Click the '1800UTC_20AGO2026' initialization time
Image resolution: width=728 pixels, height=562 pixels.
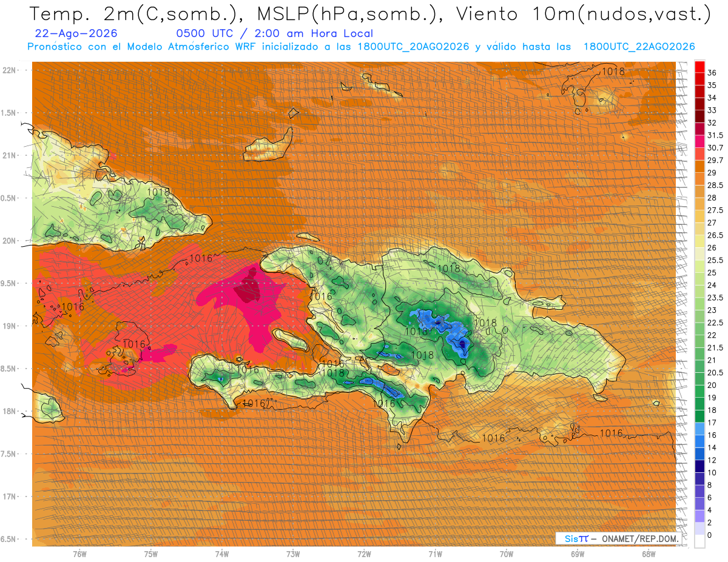point(413,47)
